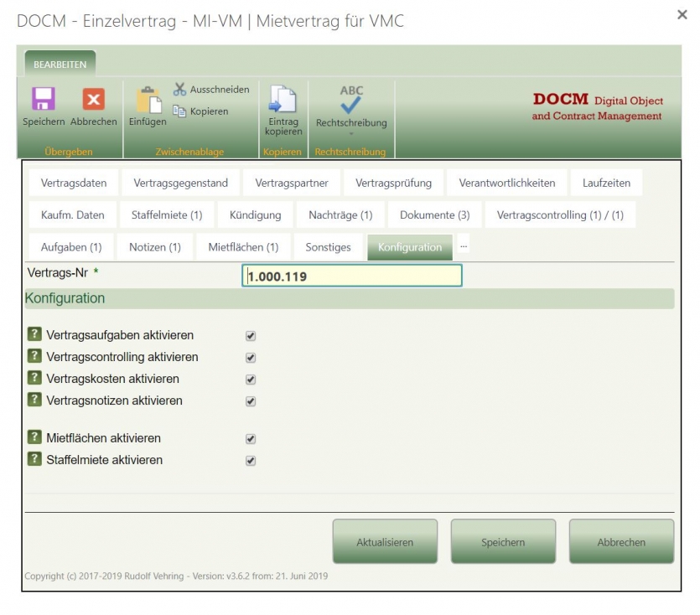
Task: Open the Dokumente (3) tab
Action: pos(435,215)
